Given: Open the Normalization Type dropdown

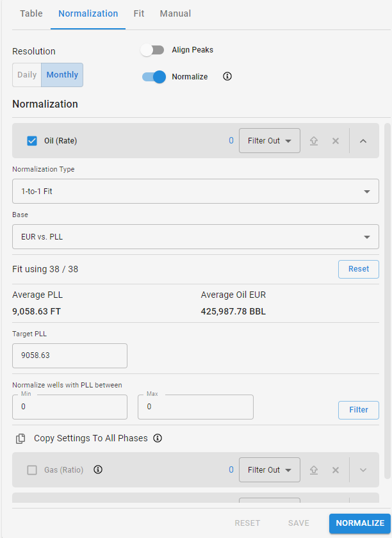Looking at the screenshot, I should (195, 191).
